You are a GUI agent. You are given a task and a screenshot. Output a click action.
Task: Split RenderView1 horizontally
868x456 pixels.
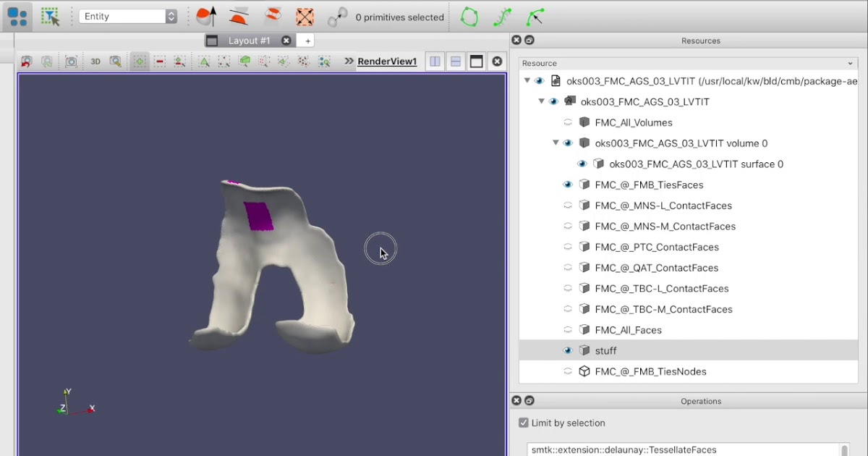pyautogui.click(x=435, y=62)
